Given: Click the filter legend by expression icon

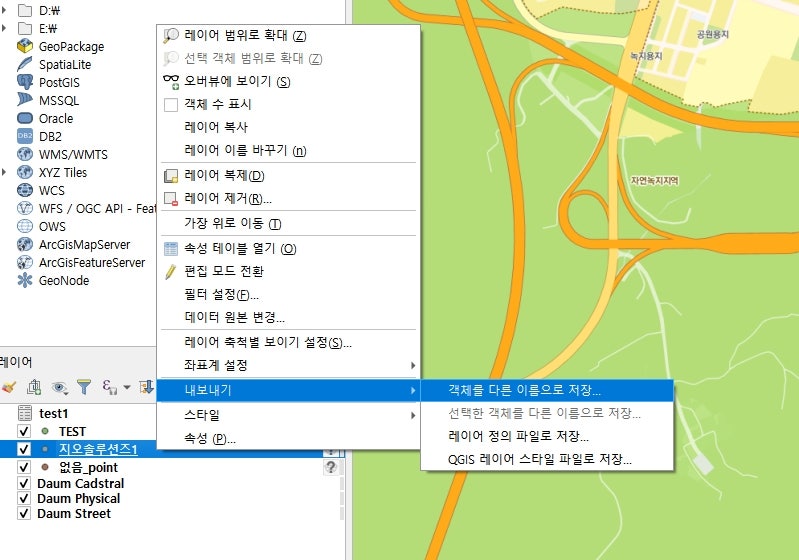Looking at the screenshot, I should pyautogui.click(x=110, y=387).
